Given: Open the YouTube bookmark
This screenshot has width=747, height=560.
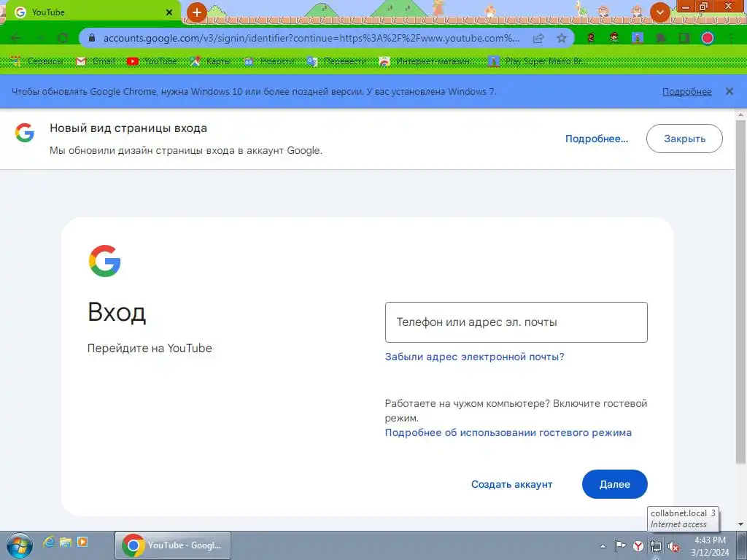Looking at the screenshot, I should (x=152, y=61).
